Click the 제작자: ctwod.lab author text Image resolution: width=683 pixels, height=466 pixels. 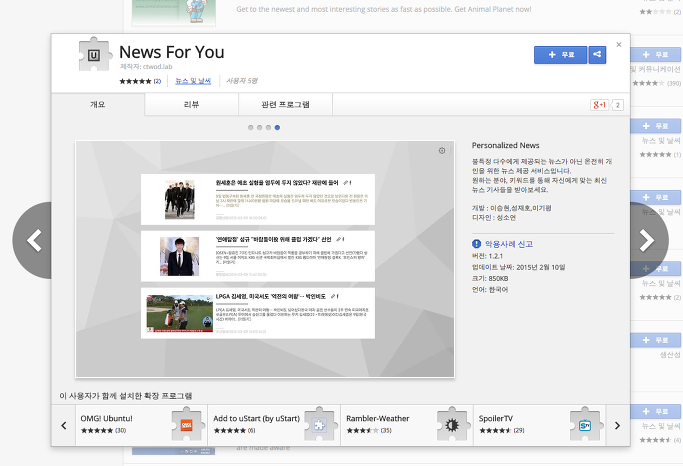146,67
